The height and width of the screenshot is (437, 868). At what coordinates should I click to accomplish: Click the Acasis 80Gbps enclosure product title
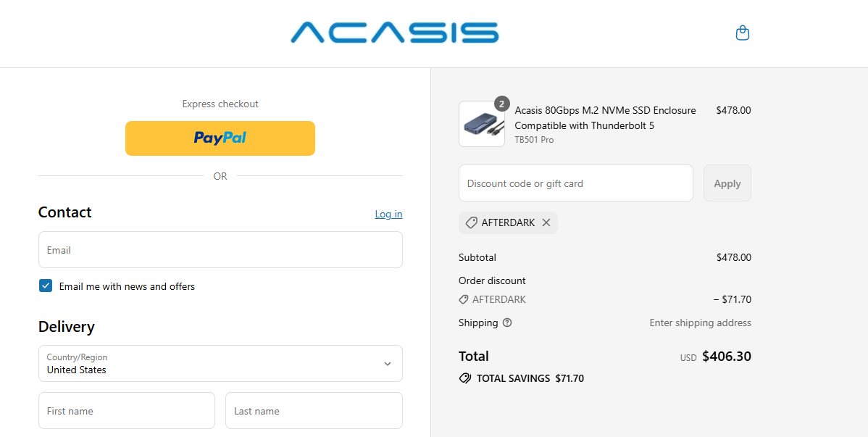[x=605, y=117]
